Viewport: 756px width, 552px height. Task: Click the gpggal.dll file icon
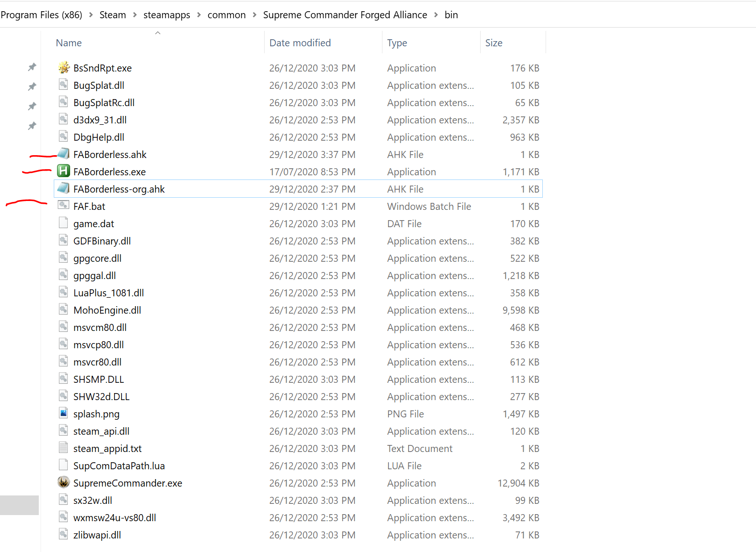click(64, 275)
